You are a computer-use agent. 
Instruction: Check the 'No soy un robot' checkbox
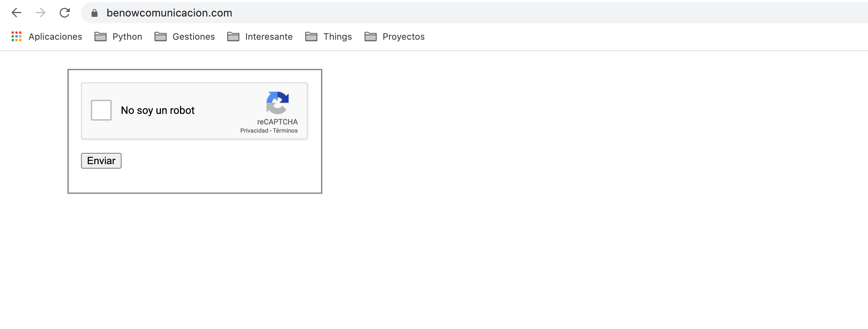pos(101,110)
